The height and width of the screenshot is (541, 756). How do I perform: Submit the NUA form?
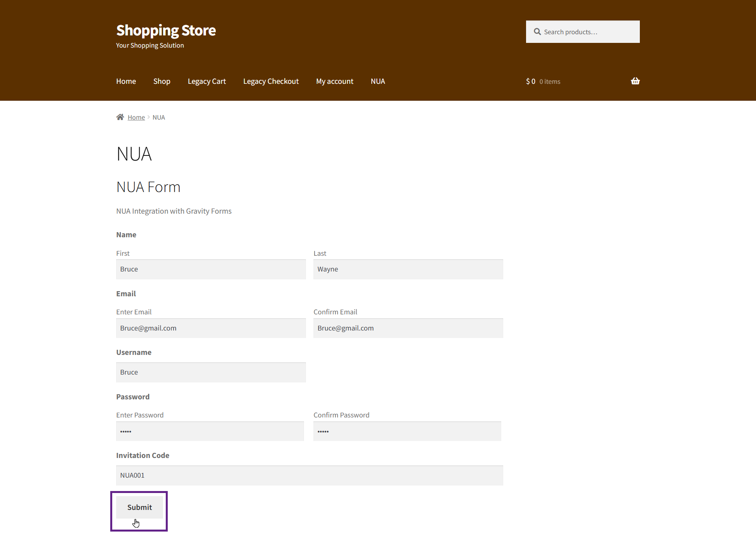tap(139, 507)
